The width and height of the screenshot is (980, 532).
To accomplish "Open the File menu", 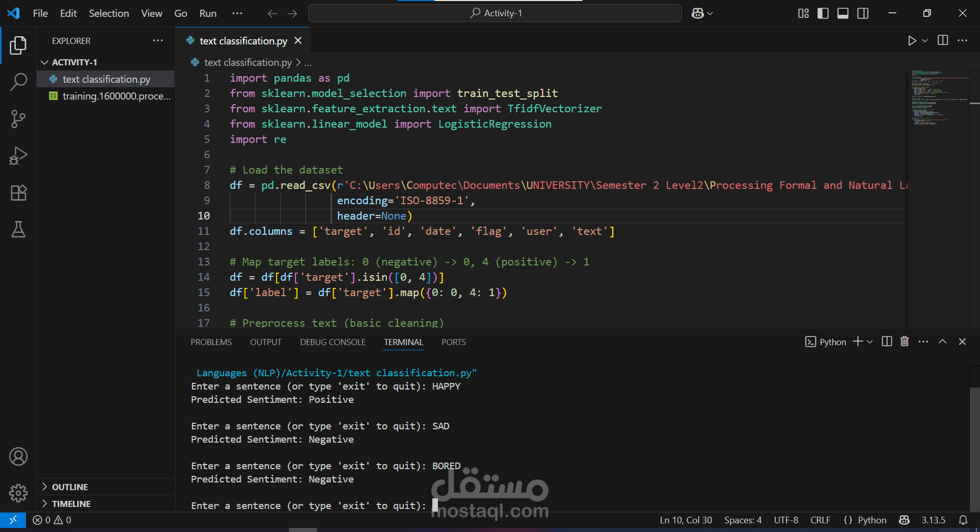I will [40, 13].
